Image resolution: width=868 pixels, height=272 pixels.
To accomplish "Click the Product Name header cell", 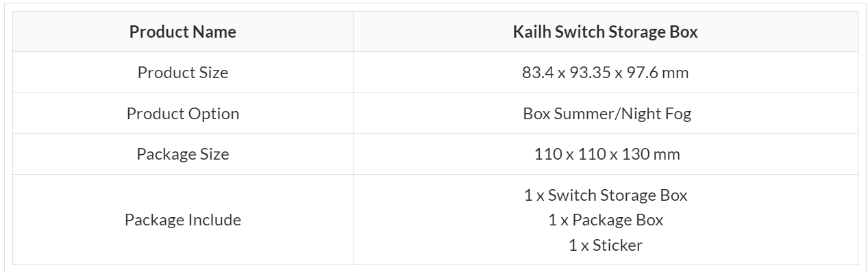I will (183, 32).
